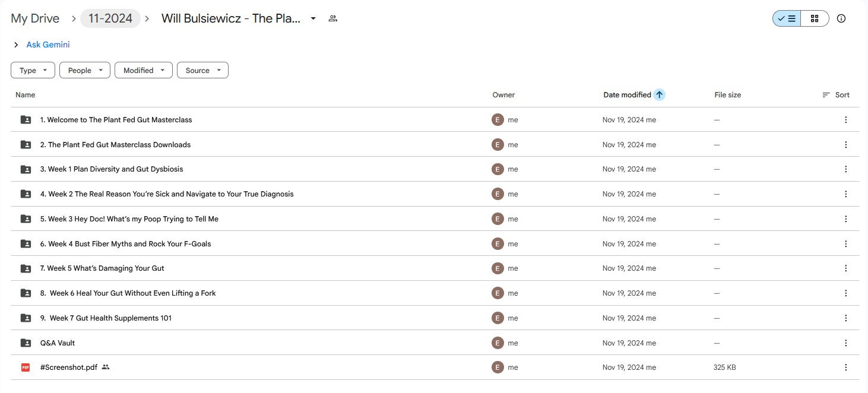Switch to grid layout view
The height and width of the screenshot is (393, 868).
pos(815,18)
